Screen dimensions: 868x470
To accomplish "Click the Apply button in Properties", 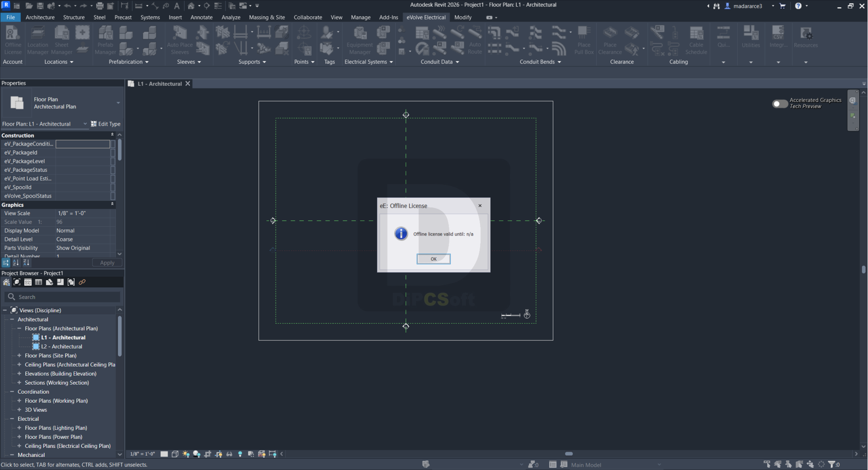I will (x=107, y=263).
